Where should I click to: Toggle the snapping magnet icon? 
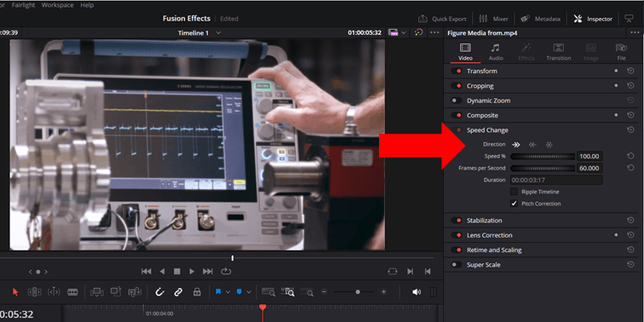pos(159,292)
